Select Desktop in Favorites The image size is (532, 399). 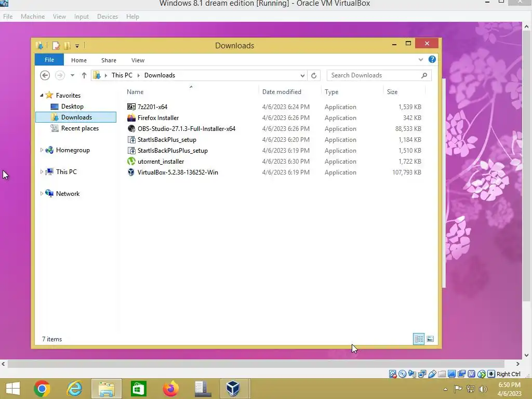(x=72, y=106)
